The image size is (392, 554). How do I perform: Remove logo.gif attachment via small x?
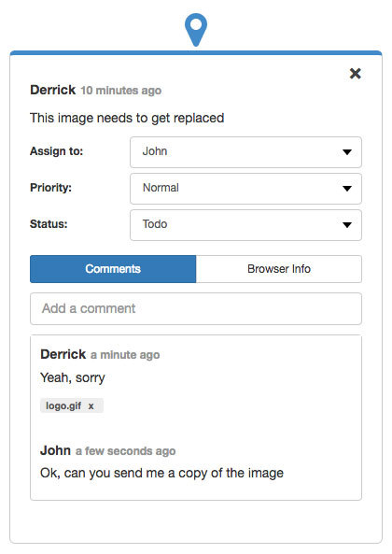click(91, 406)
